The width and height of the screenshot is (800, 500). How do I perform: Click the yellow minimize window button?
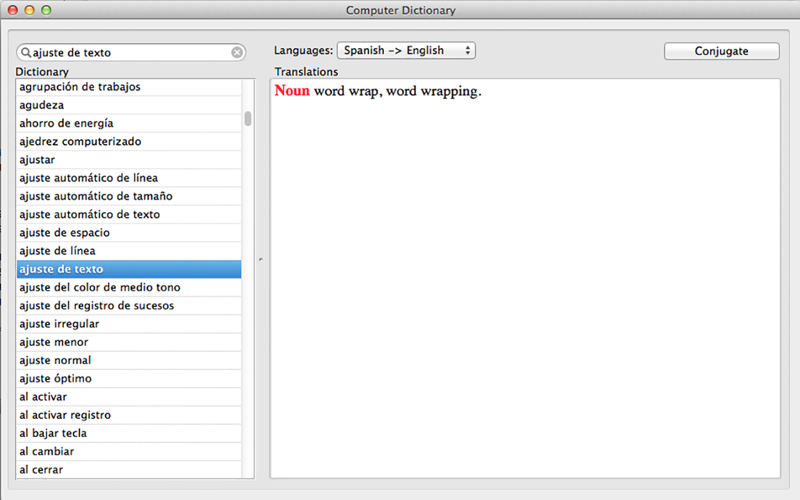[30, 10]
